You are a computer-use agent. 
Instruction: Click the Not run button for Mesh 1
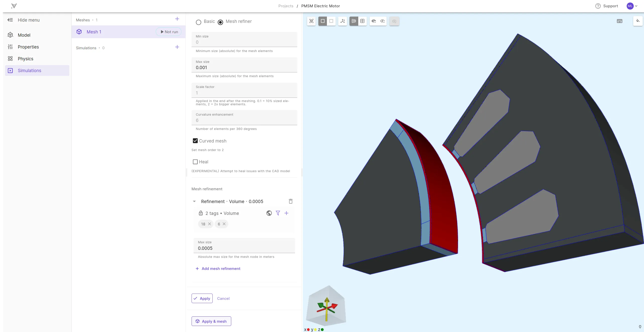(169, 32)
